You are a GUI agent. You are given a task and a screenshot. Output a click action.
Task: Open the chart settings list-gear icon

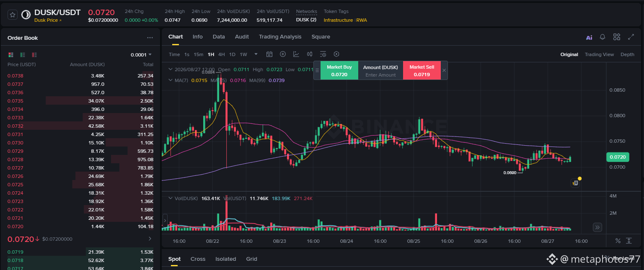click(x=323, y=54)
